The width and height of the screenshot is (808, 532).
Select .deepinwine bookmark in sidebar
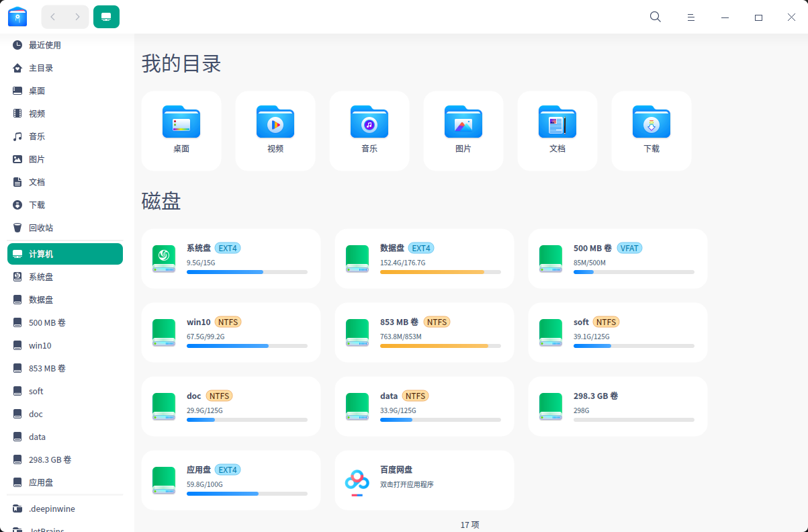(52, 509)
